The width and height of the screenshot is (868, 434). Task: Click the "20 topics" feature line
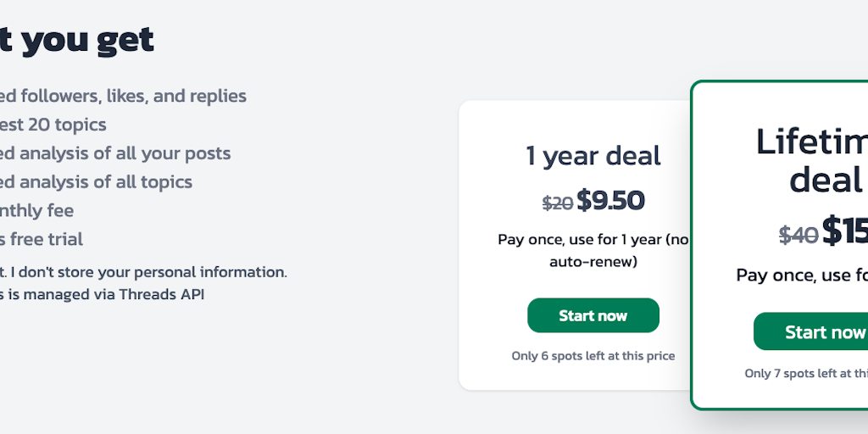[x=53, y=125]
